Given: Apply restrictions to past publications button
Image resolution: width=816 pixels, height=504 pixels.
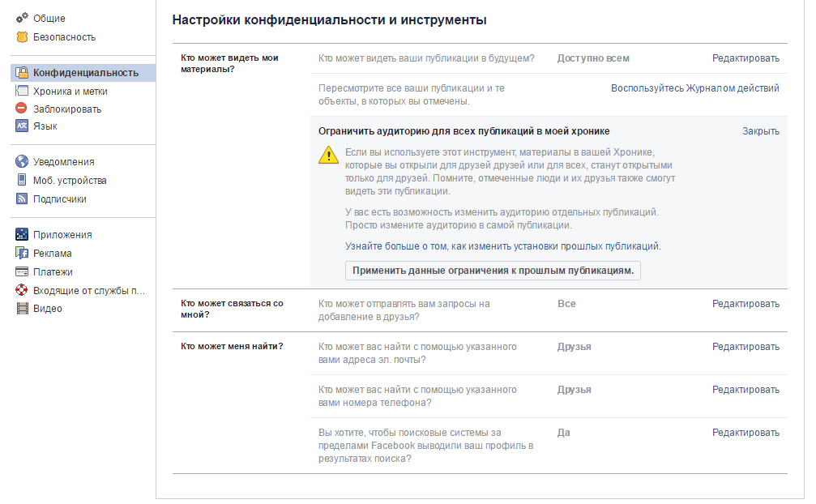Looking at the screenshot, I should pos(493,271).
